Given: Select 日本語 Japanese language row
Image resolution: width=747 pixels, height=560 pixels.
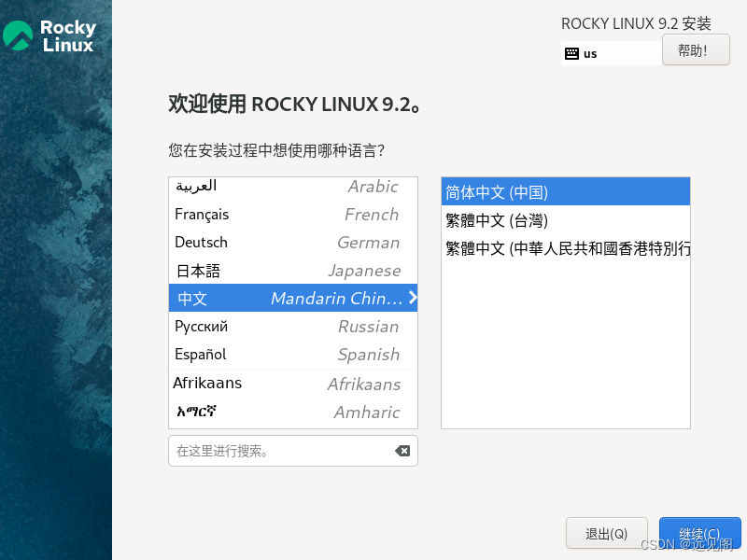Looking at the screenshot, I should point(293,271).
